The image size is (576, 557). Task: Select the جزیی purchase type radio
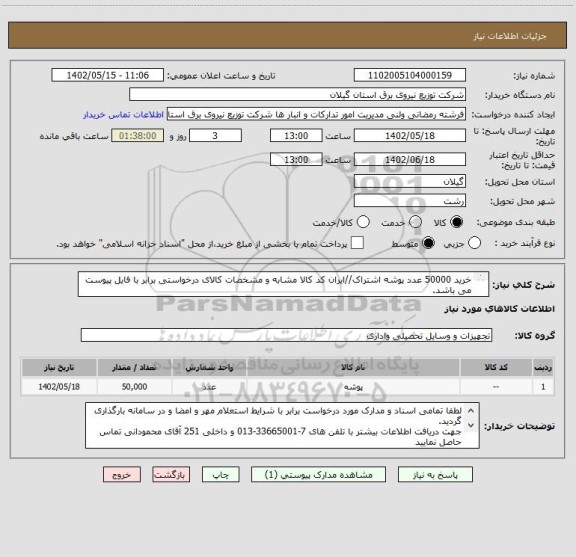pos(474,243)
